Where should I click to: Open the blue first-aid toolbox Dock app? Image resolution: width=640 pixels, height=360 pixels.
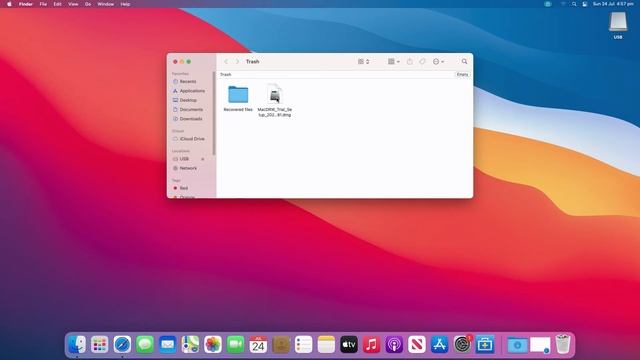pos(484,344)
